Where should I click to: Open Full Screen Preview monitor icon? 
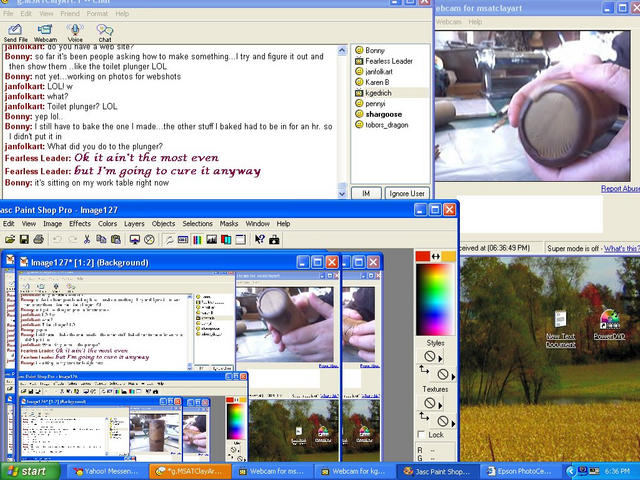pyautogui.click(x=135, y=240)
